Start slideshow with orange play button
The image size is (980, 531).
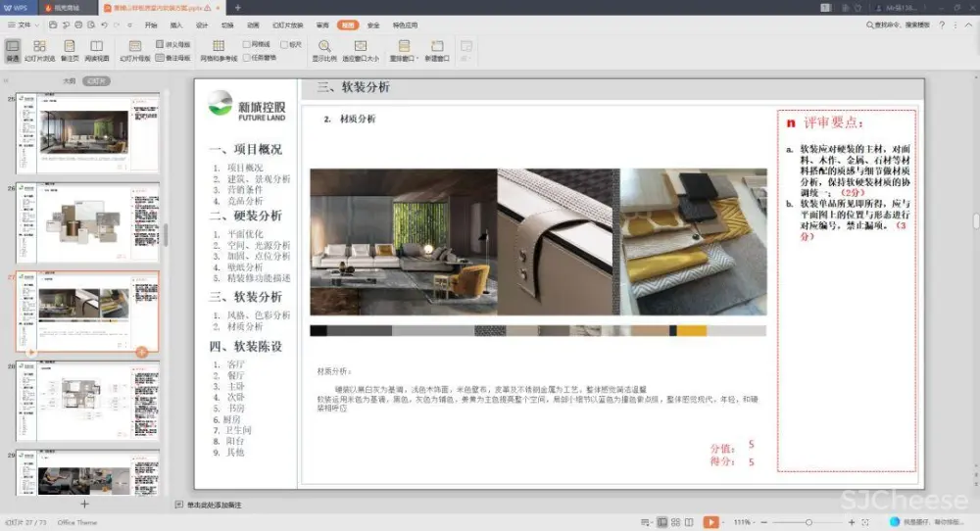pyautogui.click(x=710, y=523)
